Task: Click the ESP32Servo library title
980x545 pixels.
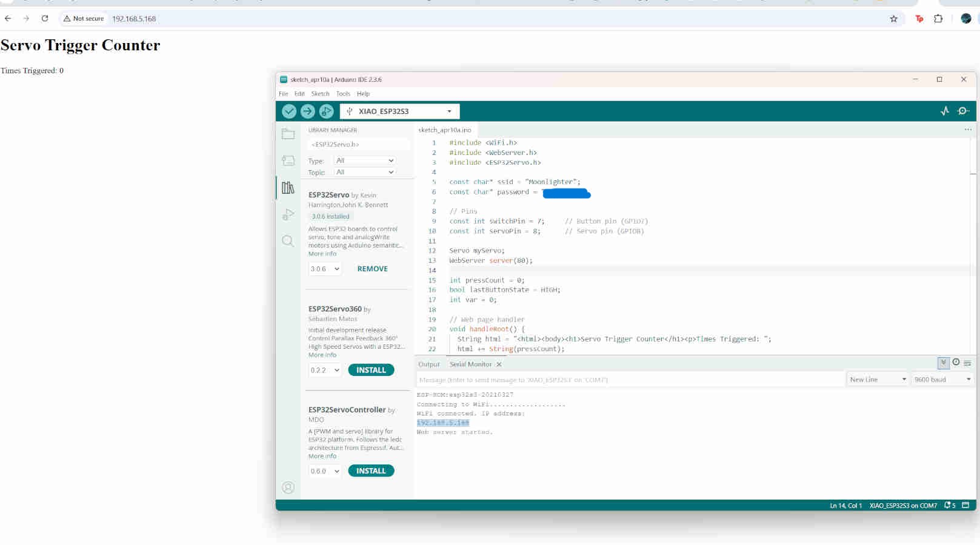Action: tap(328, 195)
